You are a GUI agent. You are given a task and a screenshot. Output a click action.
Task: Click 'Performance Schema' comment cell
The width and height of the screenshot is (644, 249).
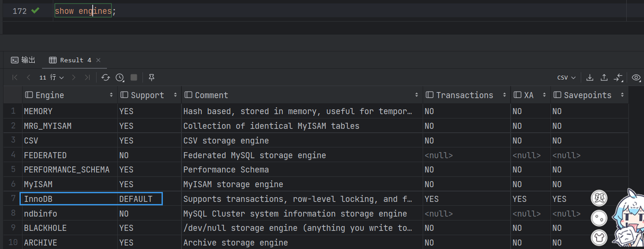pos(302,169)
